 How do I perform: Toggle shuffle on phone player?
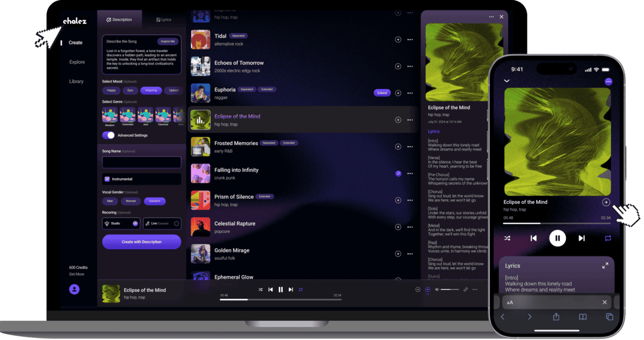click(x=507, y=238)
